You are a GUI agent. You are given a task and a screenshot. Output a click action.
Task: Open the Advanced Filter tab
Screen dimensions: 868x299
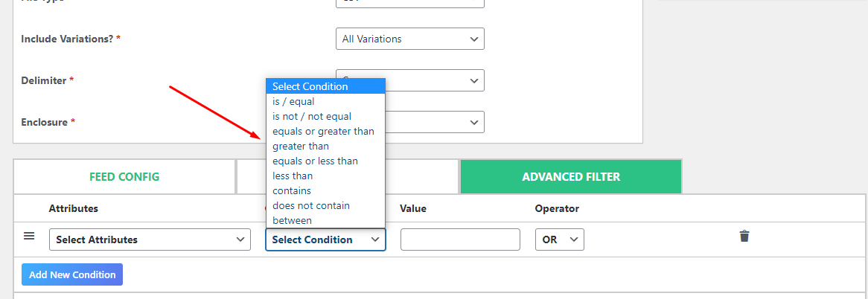(x=571, y=177)
